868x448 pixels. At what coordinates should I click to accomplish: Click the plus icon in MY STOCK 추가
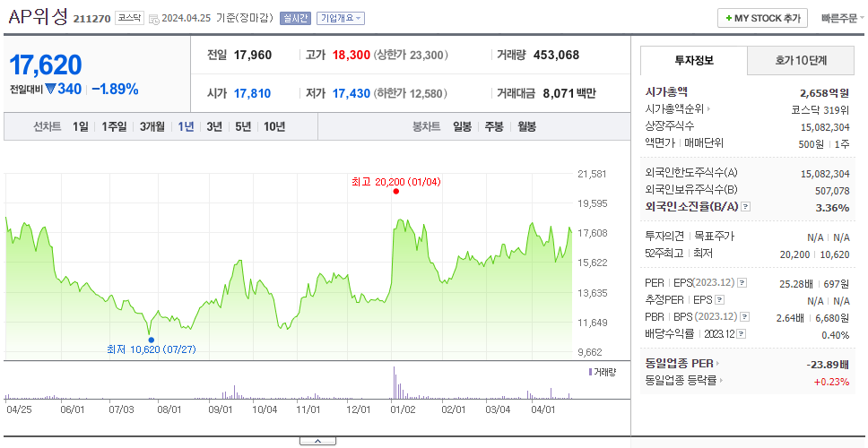coord(728,18)
